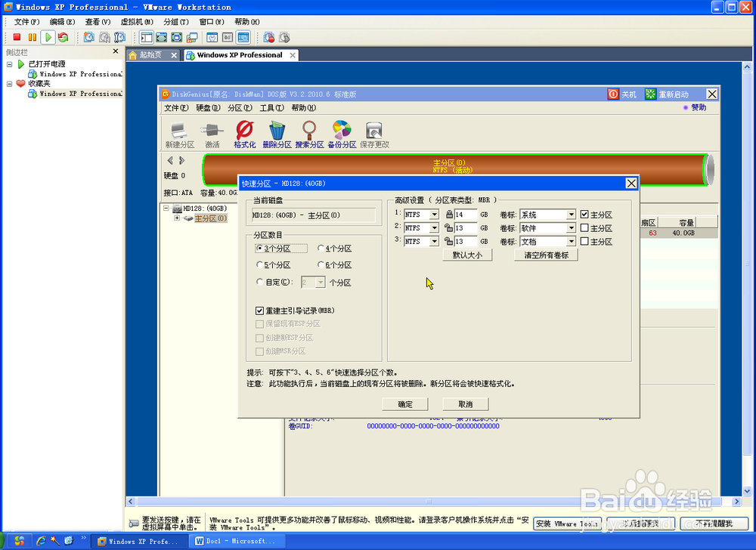Click the VMware orange suspend button
The height and width of the screenshot is (550, 756).
[33, 37]
